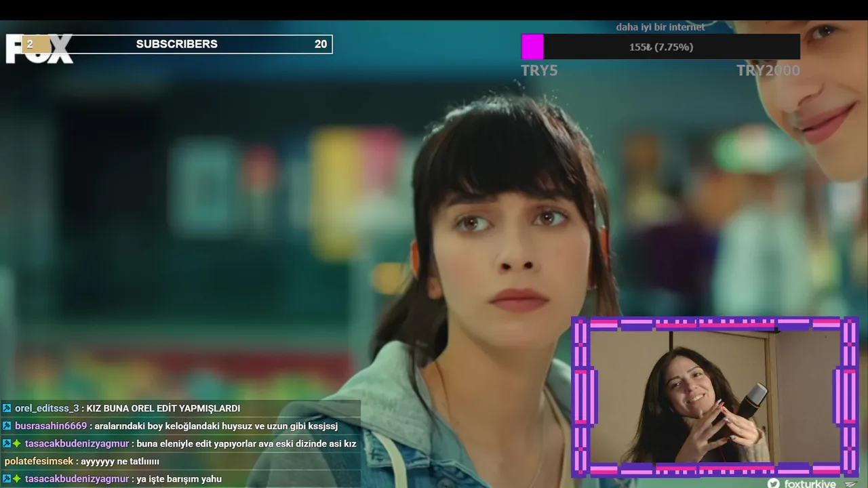This screenshot has width=868, height=488.
Task: Click the subscriber target number 20
Action: (321, 44)
